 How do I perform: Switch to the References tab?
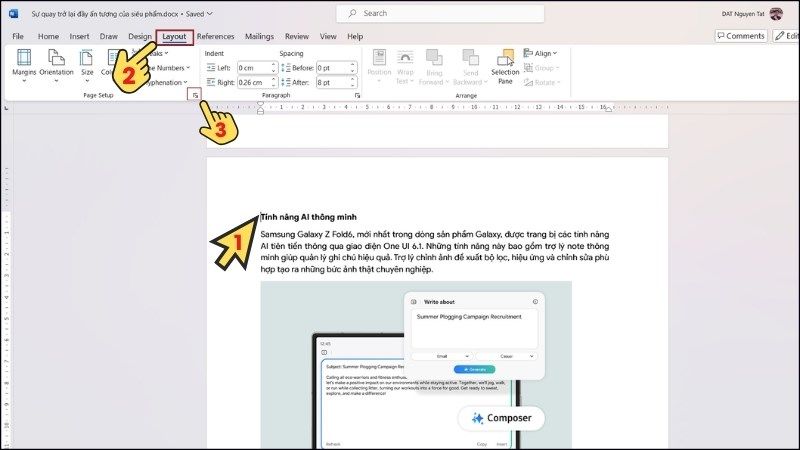[x=215, y=36]
